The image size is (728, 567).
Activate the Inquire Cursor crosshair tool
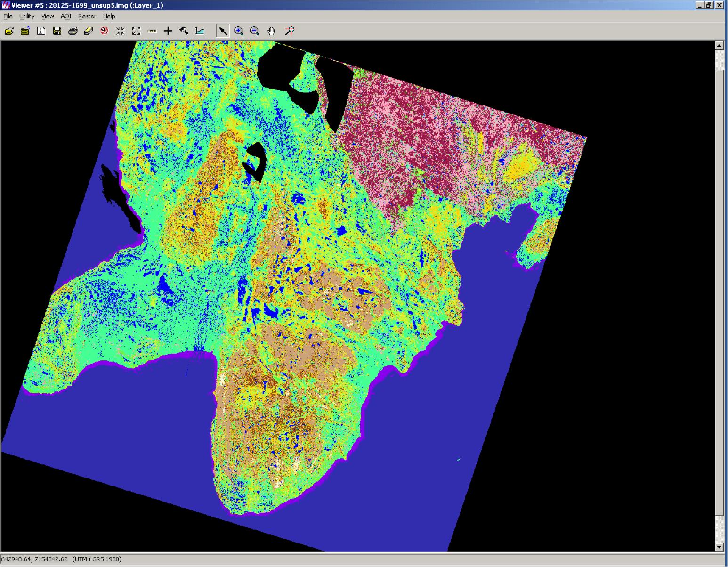[168, 31]
